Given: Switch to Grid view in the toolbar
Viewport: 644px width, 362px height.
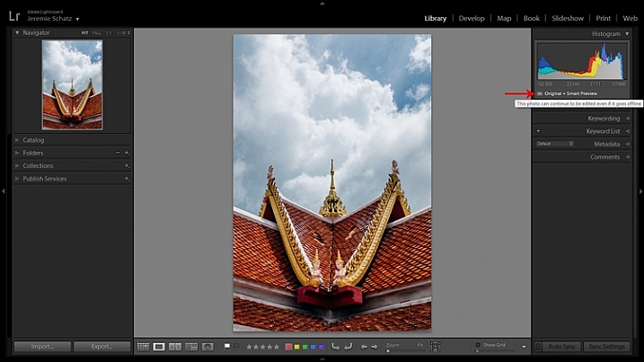Looking at the screenshot, I should tap(143, 347).
